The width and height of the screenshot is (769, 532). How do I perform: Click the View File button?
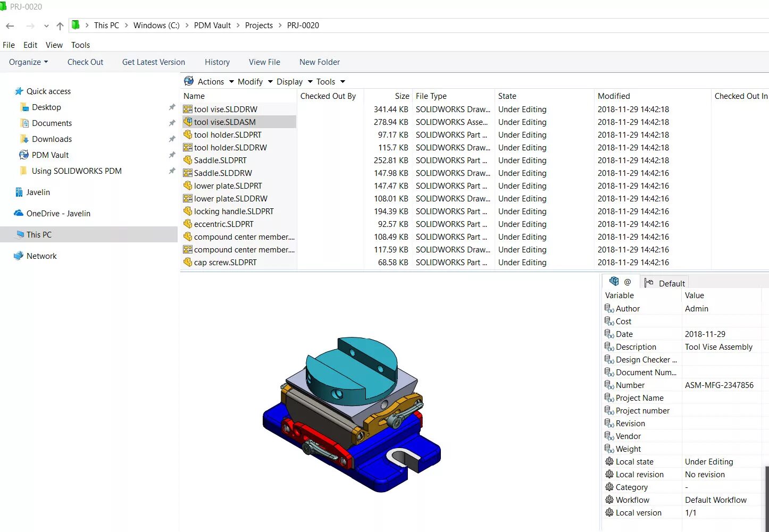coord(264,62)
